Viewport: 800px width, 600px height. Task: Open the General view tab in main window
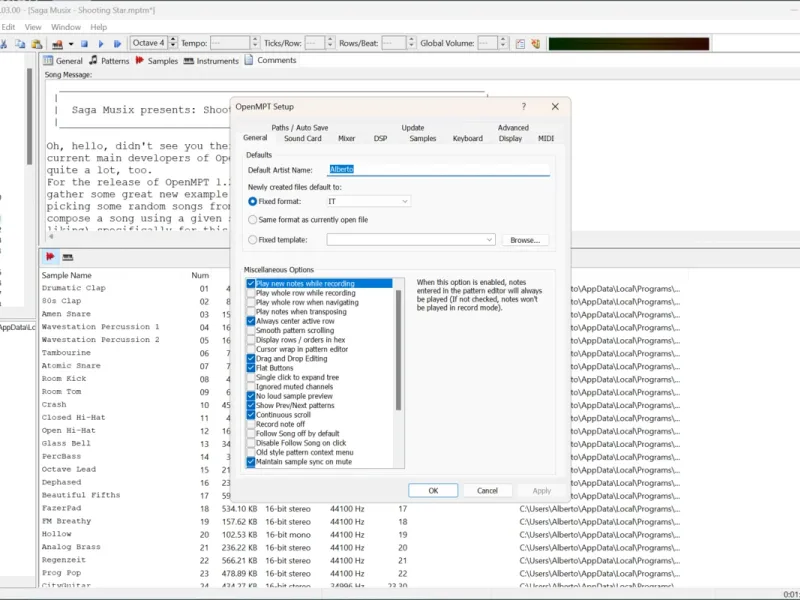[63, 61]
